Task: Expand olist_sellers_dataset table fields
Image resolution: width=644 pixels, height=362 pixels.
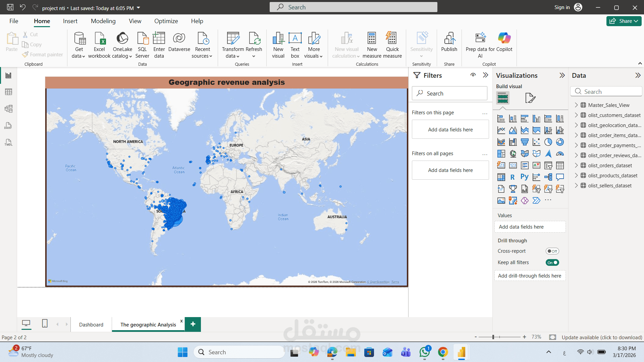Action: [576, 185]
